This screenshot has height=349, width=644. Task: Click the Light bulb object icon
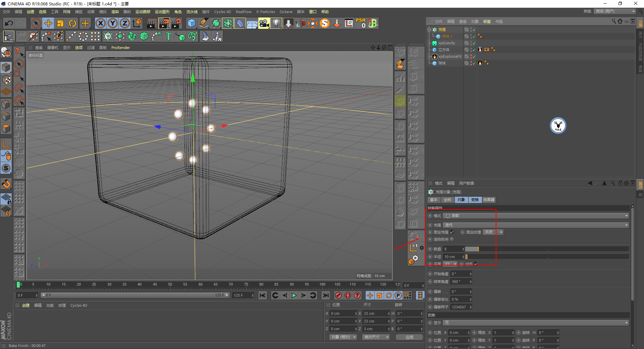(276, 23)
